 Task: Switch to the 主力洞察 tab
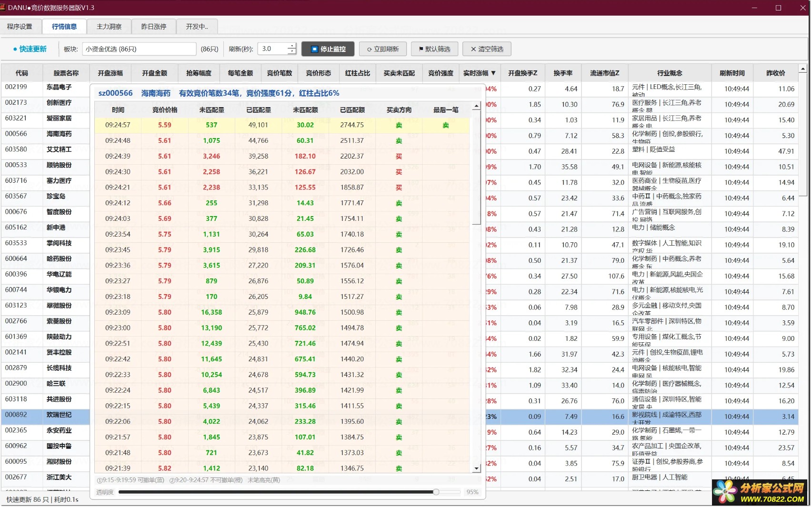109,27
